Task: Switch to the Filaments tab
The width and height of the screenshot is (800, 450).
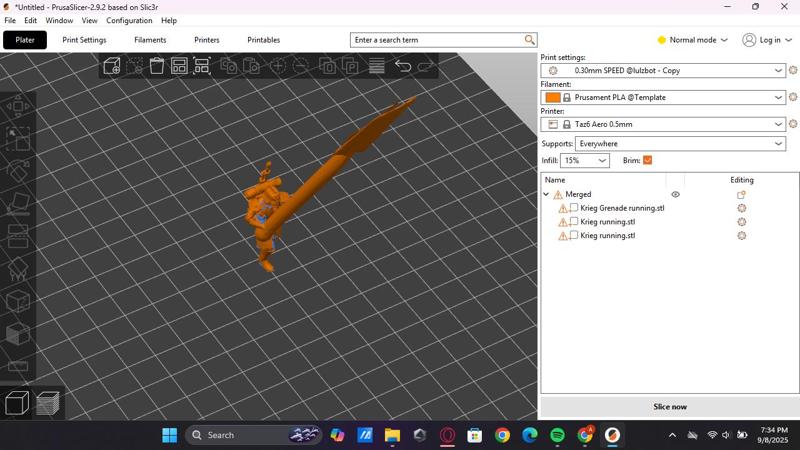Action: [150, 40]
